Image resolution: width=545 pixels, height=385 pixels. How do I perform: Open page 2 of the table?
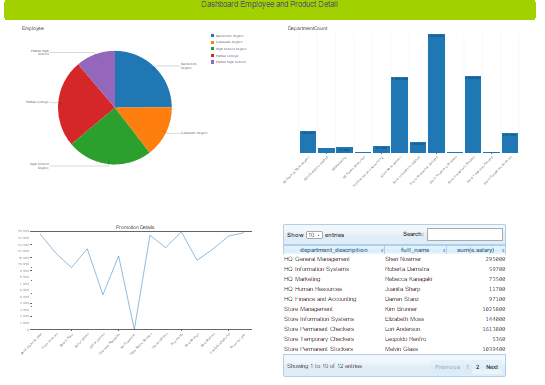[478, 367]
